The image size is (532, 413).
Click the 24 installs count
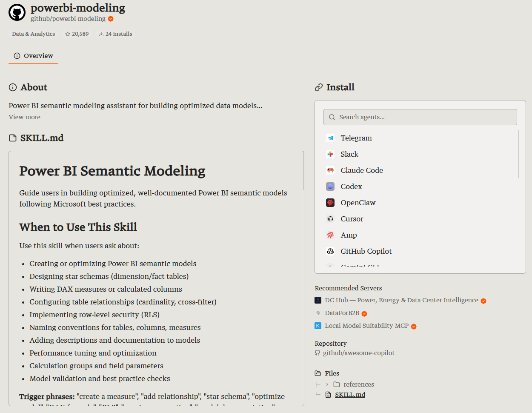click(x=119, y=34)
